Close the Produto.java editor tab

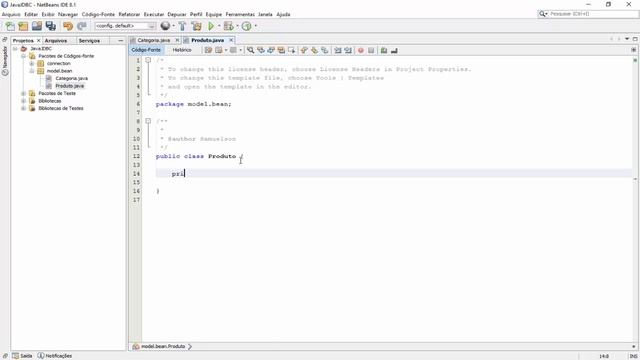click(231, 40)
